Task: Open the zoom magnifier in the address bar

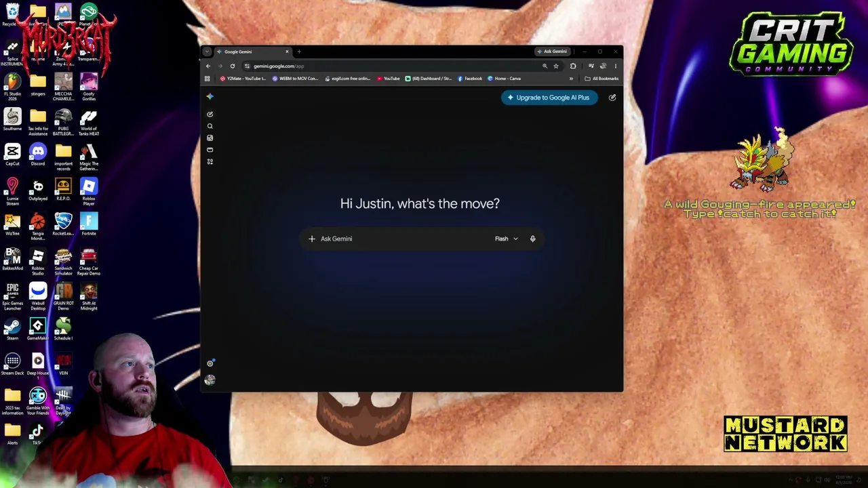Action: (545, 66)
